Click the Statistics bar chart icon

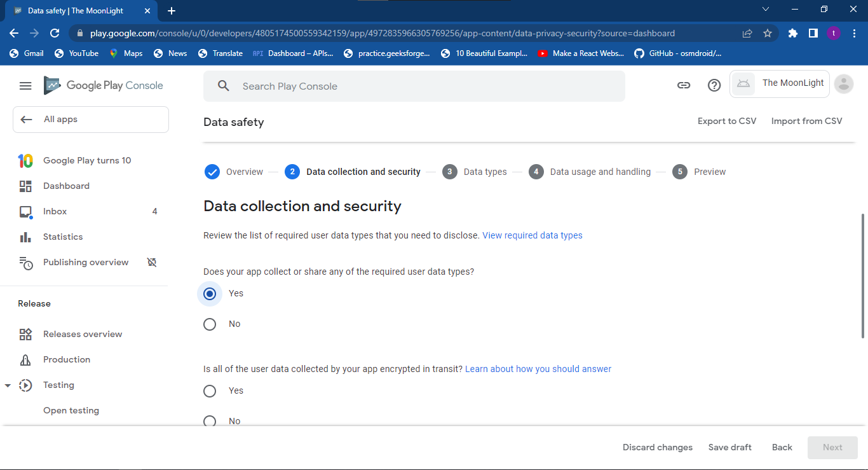click(x=25, y=237)
